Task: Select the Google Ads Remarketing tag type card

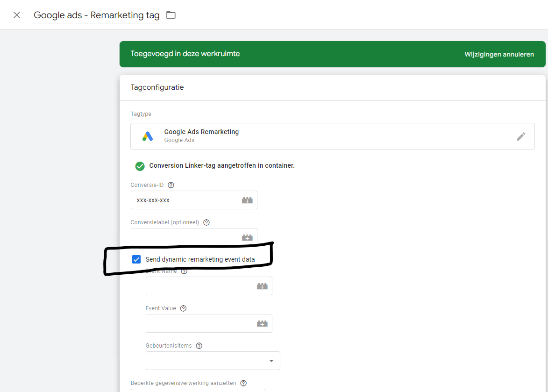Action: click(332, 136)
